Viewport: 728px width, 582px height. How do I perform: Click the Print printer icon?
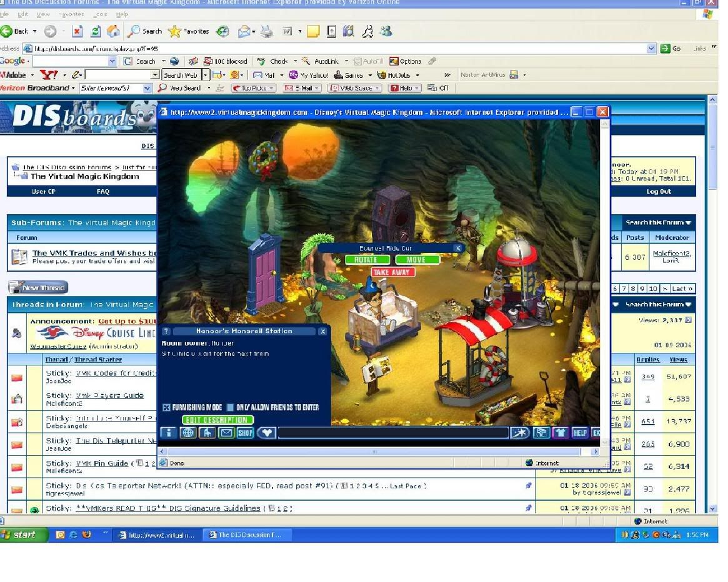tap(266, 31)
